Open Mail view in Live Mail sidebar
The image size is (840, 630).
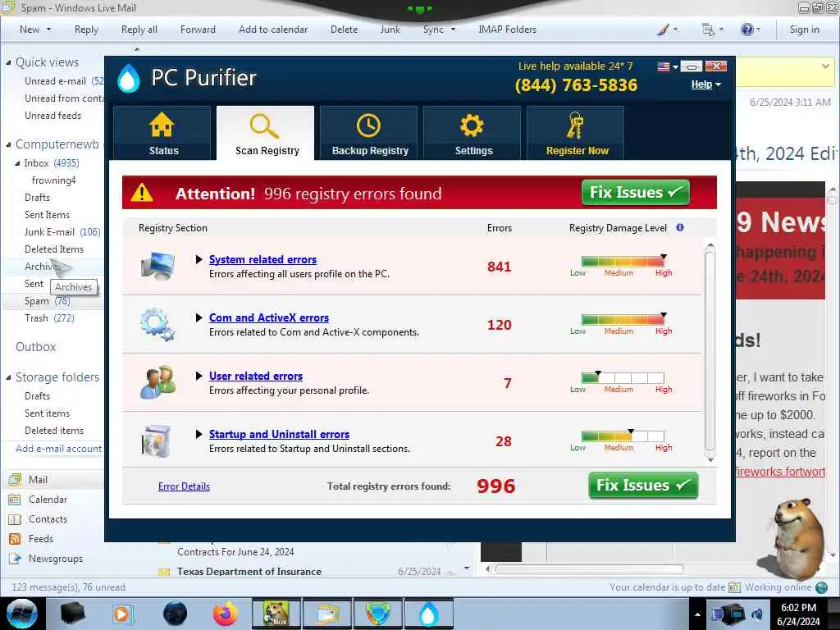click(x=29, y=480)
